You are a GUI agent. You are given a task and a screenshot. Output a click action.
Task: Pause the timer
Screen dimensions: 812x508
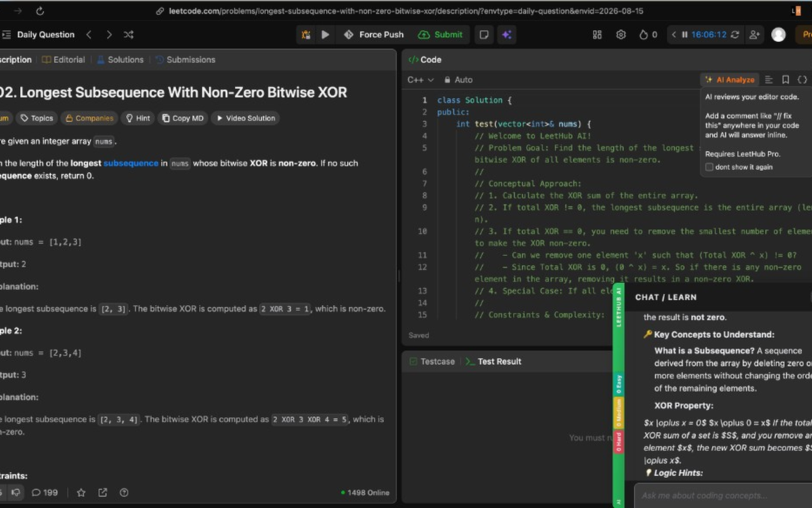(684, 35)
